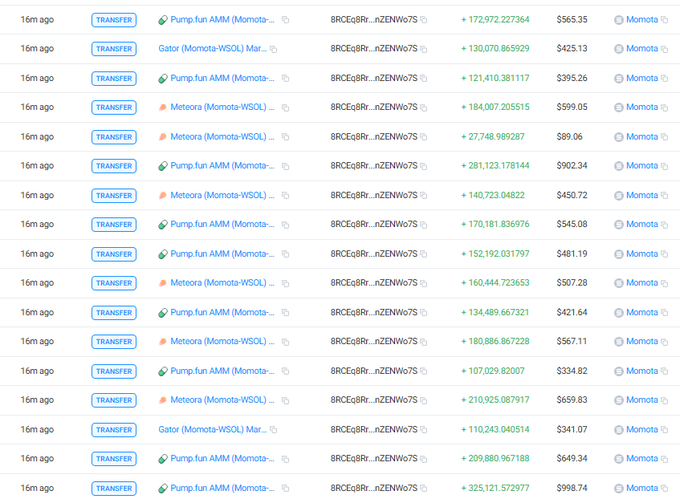Select amount +325,121.572977
This screenshot has width=680, height=499.
click(x=495, y=488)
